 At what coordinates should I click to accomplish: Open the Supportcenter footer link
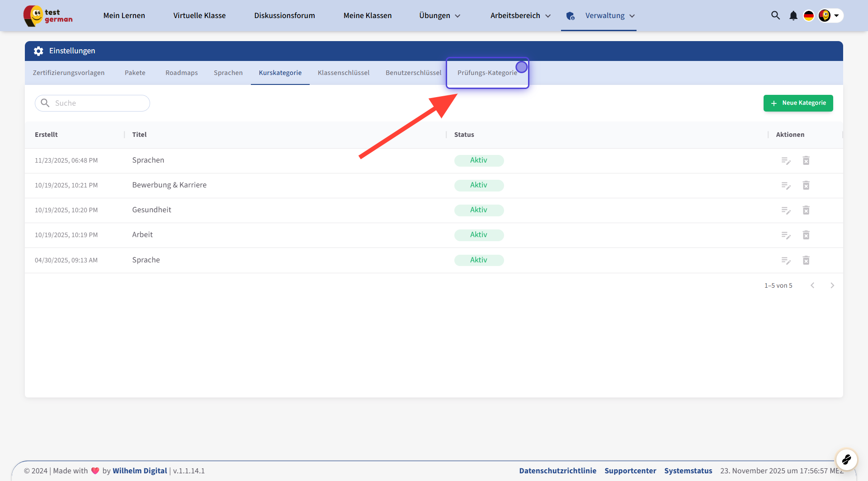click(630, 471)
